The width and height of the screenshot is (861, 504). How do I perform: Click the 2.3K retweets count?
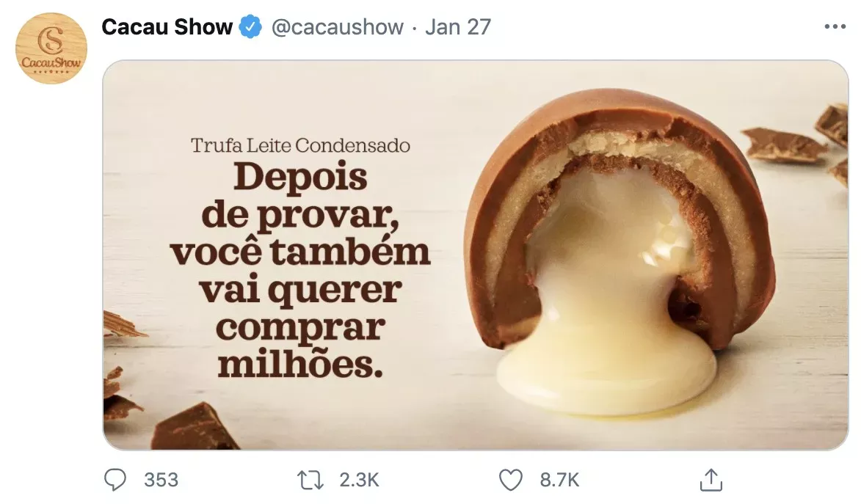tap(359, 480)
